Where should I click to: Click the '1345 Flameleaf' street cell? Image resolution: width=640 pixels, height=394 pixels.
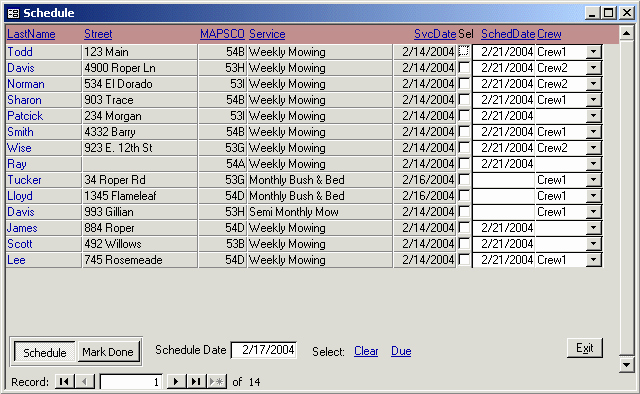tap(140, 196)
